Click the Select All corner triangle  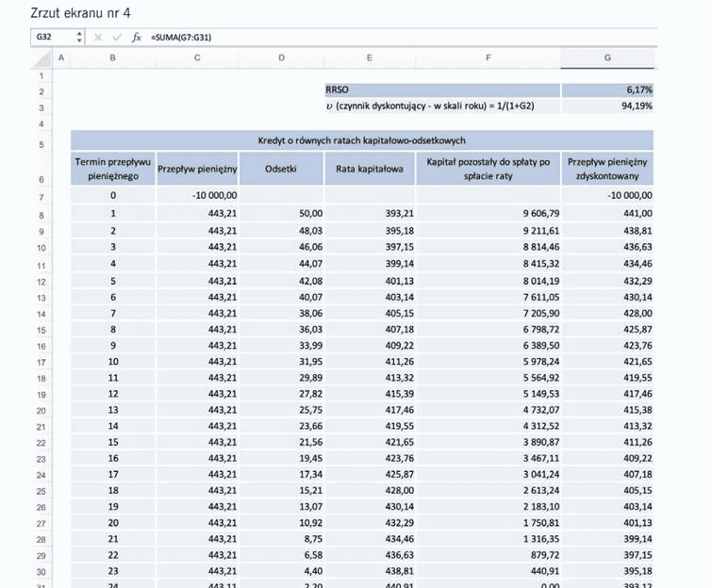(x=41, y=58)
